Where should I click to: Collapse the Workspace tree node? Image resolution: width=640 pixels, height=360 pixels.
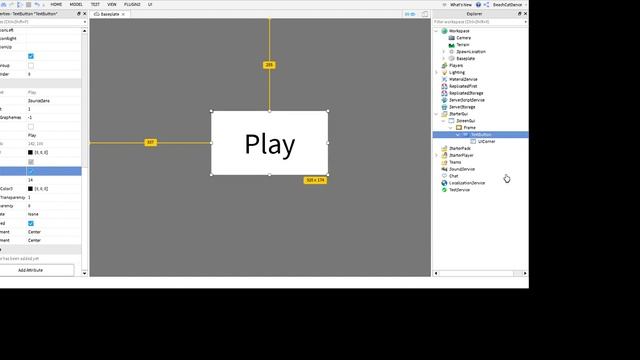point(436,31)
